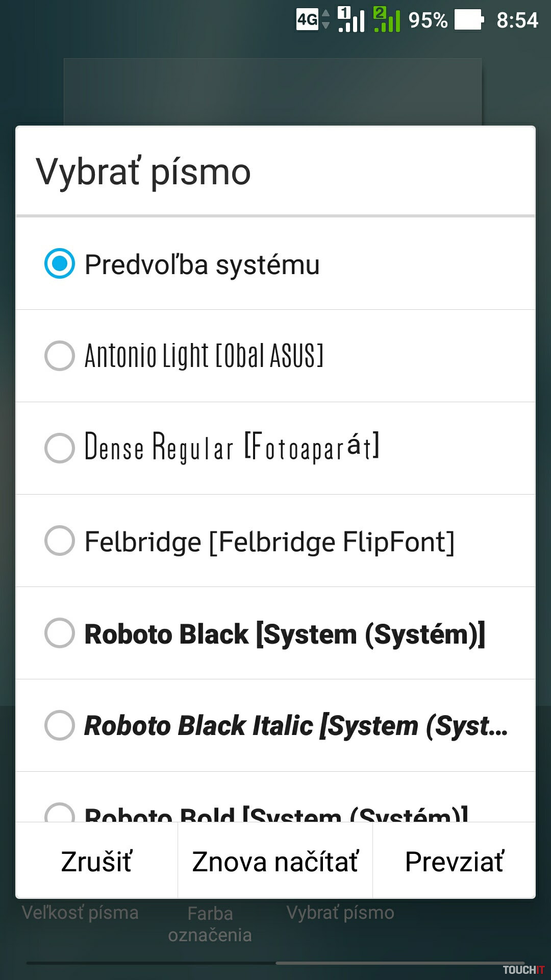Click the horizontal scrollbar at the bottom

coord(275,963)
